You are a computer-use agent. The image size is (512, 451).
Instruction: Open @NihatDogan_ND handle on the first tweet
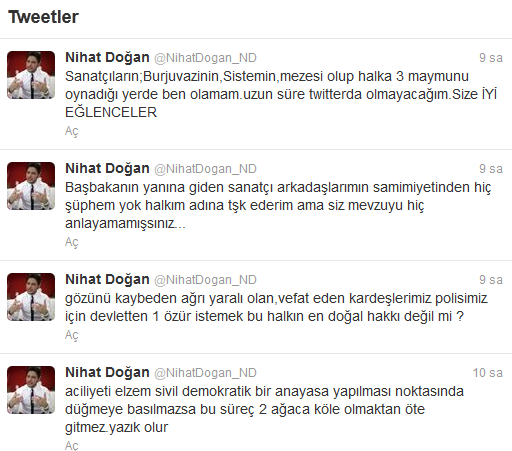pyautogui.click(x=205, y=58)
